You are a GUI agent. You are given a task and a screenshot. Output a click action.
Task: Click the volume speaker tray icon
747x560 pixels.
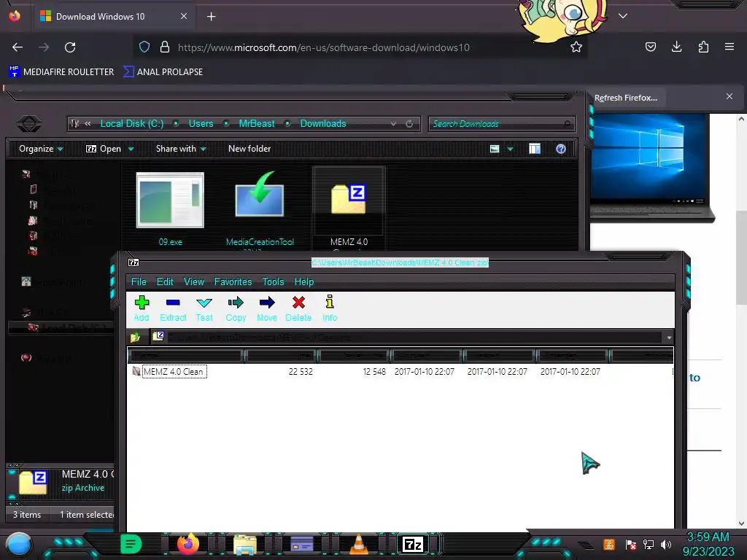click(666, 544)
